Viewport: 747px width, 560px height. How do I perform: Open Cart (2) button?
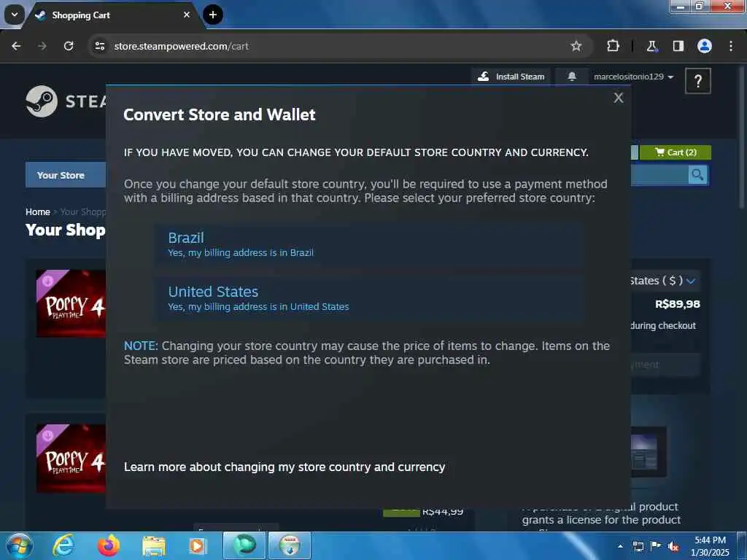675,152
